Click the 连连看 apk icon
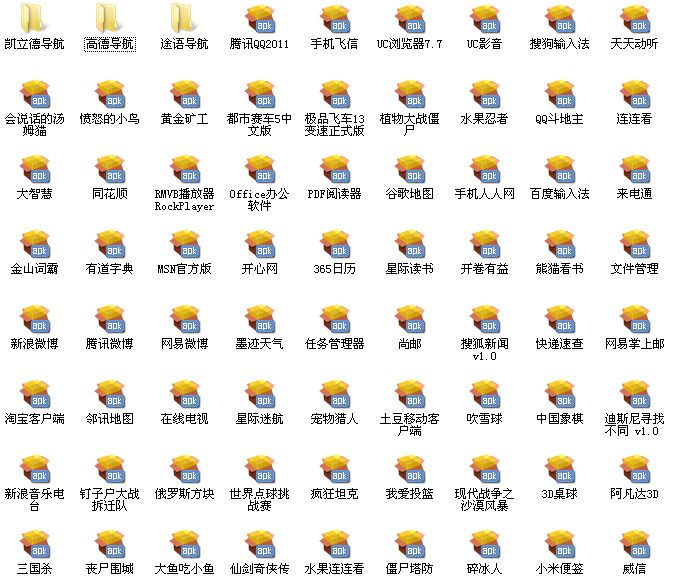Viewport: 677px width, 581px height. tap(635, 94)
